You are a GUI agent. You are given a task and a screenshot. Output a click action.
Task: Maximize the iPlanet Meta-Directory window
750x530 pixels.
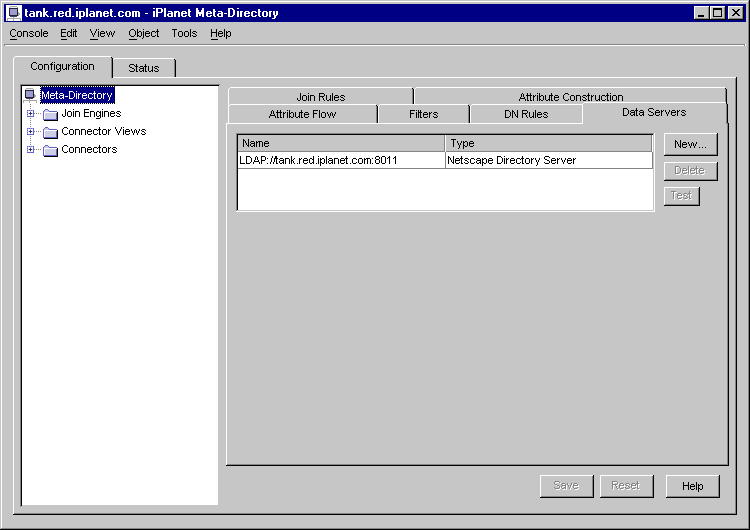pos(717,13)
